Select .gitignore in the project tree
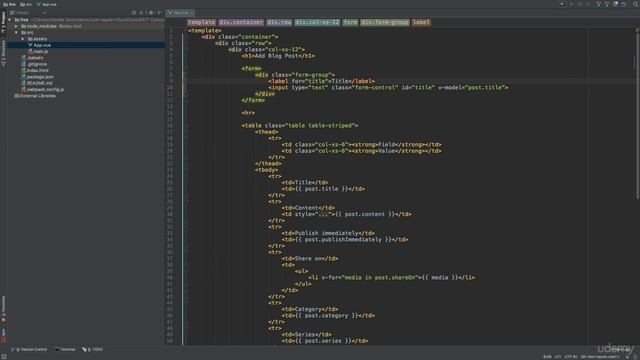 tap(37, 64)
